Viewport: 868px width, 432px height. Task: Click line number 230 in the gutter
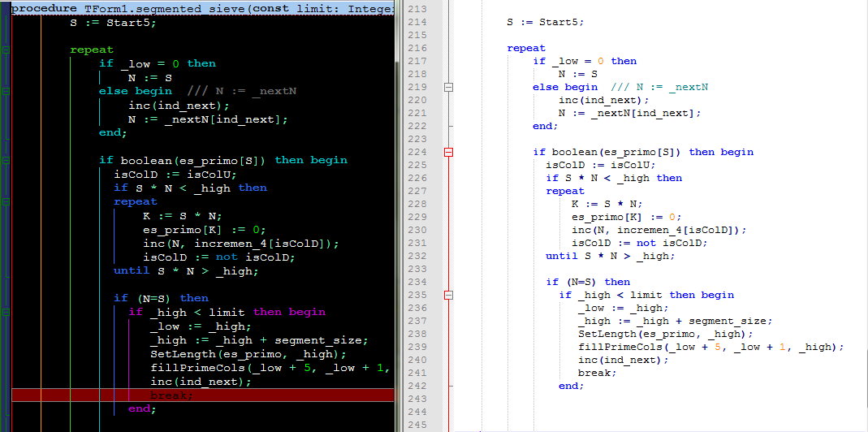coord(417,230)
